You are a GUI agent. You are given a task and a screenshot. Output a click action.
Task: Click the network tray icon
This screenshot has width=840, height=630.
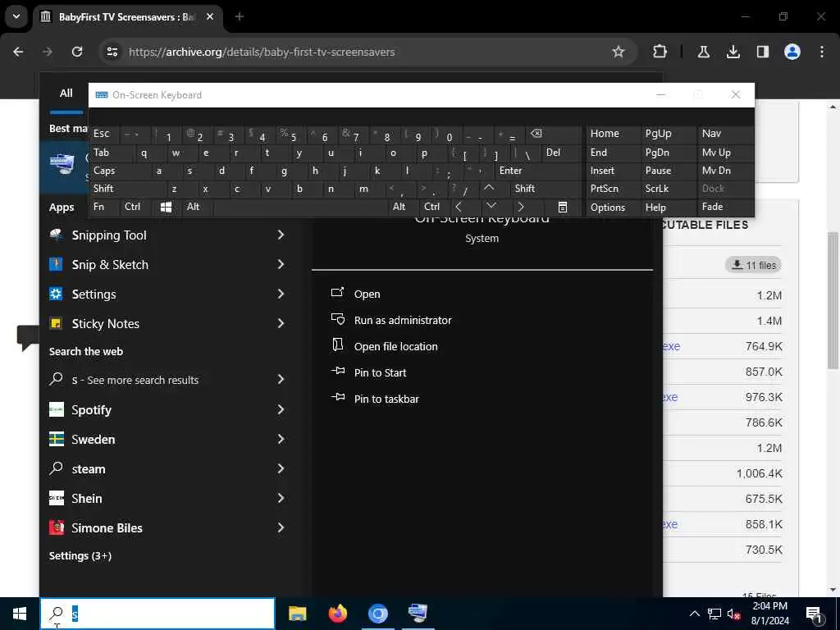(x=714, y=614)
